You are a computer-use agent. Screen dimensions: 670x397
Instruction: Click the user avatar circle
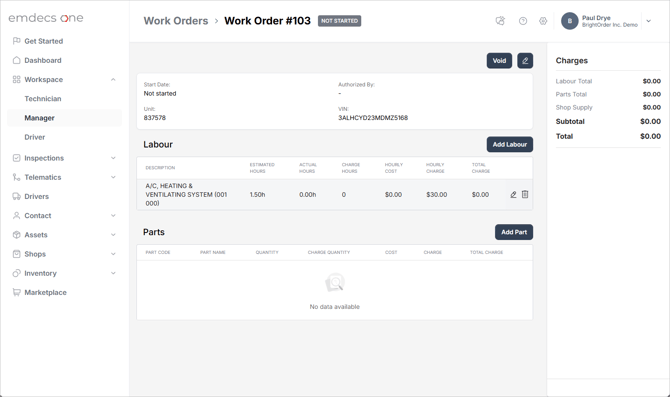click(x=570, y=21)
